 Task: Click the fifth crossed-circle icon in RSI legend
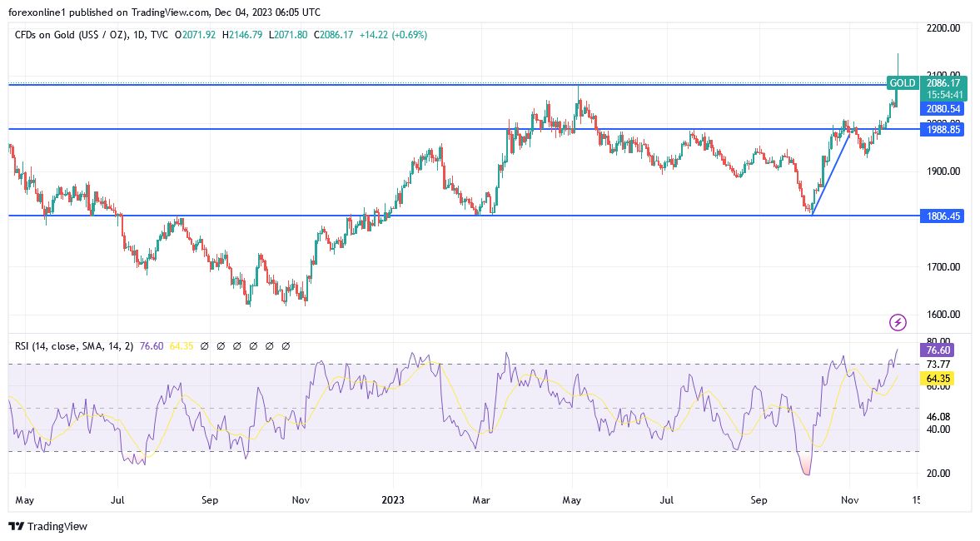(x=269, y=346)
